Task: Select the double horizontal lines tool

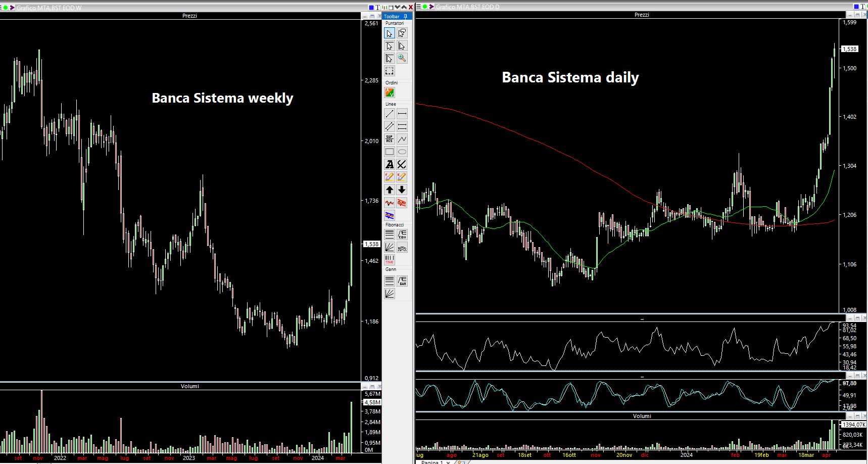Action: coord(402,126)
